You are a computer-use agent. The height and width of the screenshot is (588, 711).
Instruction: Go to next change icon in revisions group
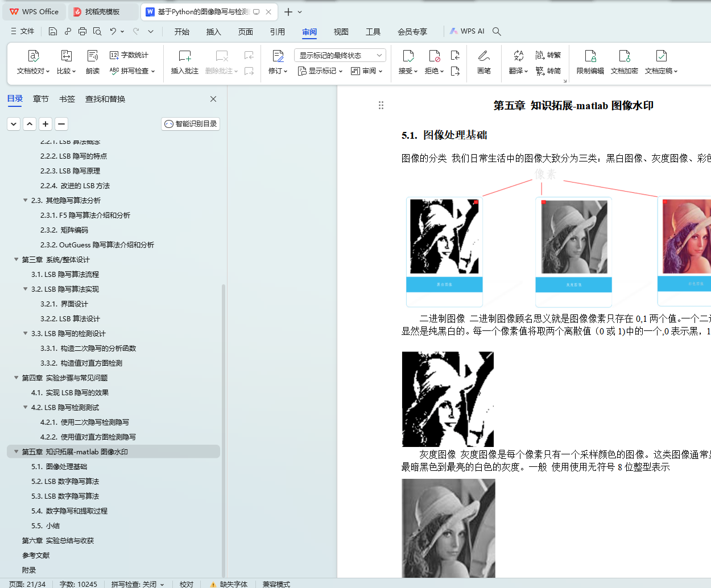coord(455,71)
